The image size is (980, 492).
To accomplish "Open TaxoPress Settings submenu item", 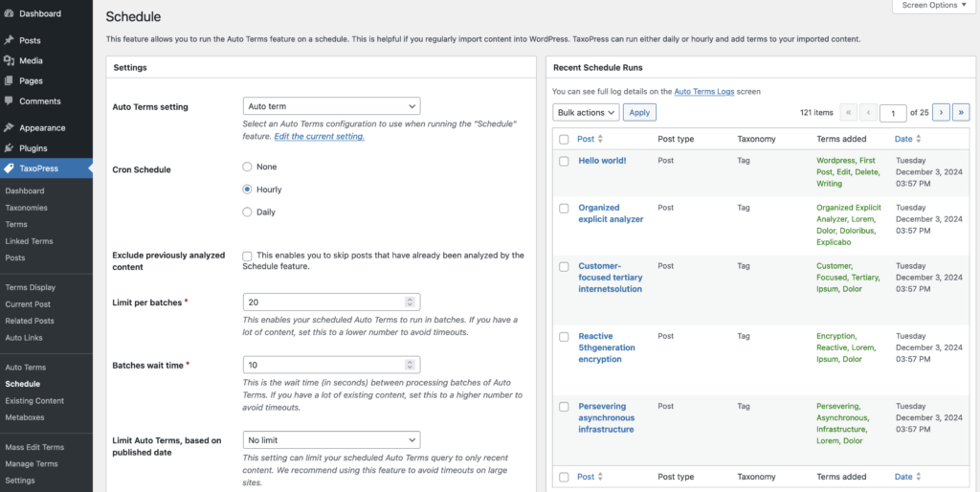I will tap(20, 481).
